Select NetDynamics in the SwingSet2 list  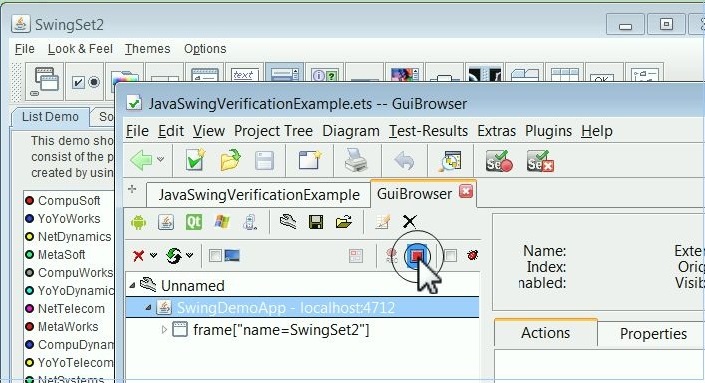tap(69, 236)
